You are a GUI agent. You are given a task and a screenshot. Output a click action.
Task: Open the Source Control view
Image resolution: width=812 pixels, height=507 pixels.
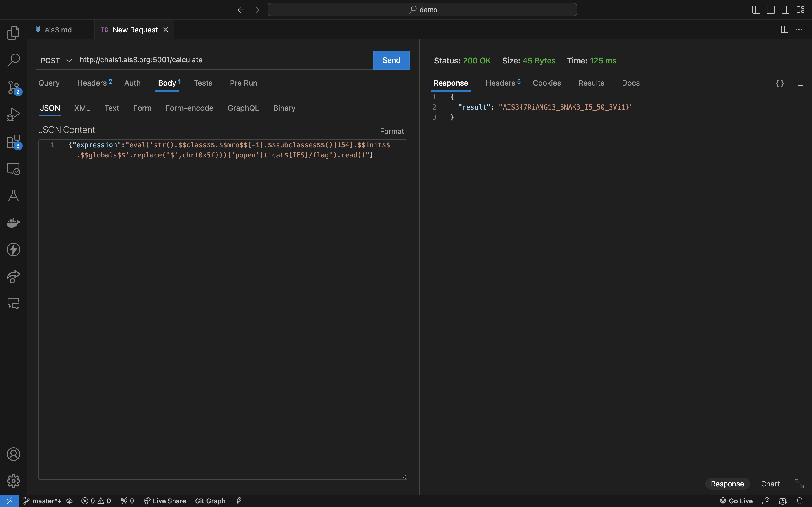pyautogui.click(x=14, y=87)
